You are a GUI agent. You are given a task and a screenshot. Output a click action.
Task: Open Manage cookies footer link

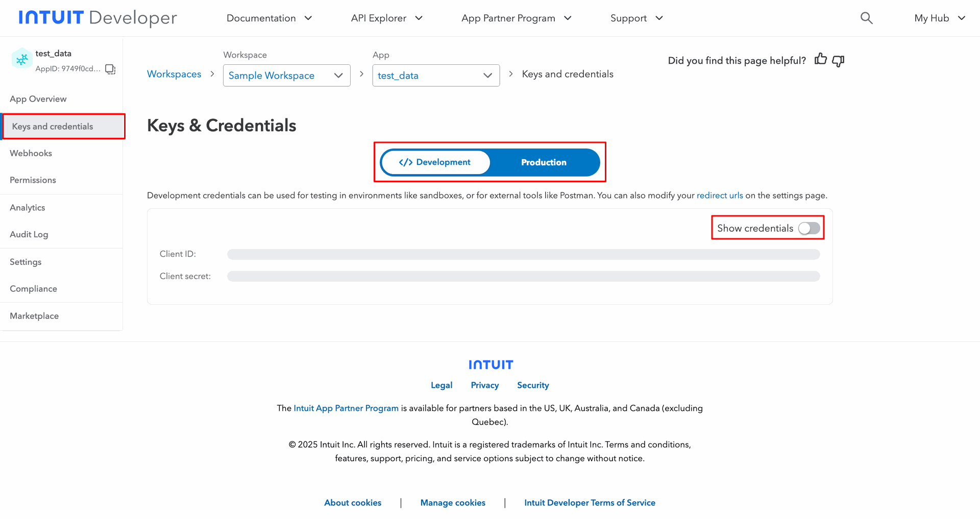[x=453, y=503]
